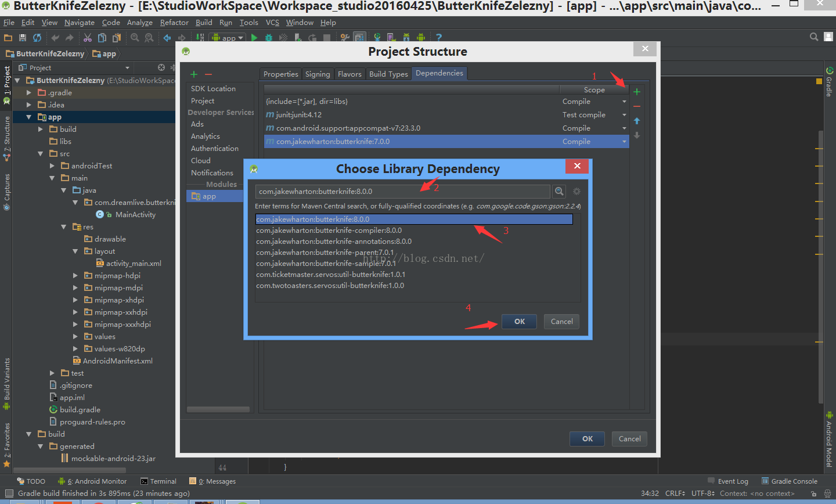Toggle the 1: Project tool window
Image resolution: width=836 pixels, height=504 pixels.
(x=7, y=85)
